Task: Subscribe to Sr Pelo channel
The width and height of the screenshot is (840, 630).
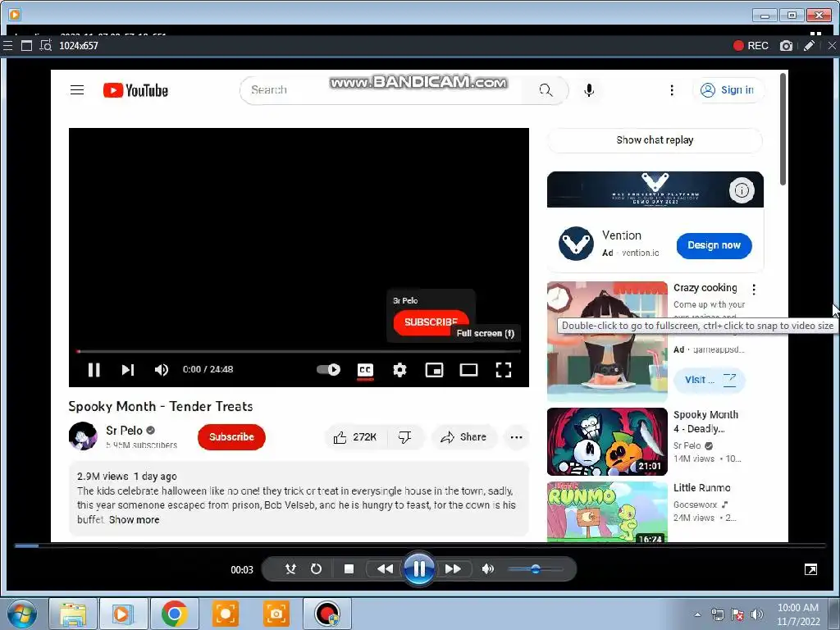Action: 231,436
